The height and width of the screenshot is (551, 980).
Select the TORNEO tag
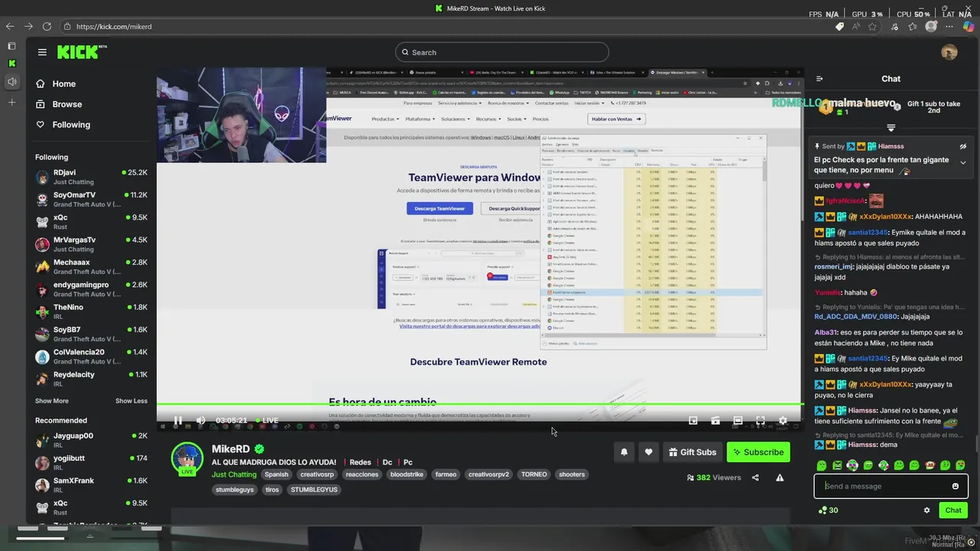[534, 474]
